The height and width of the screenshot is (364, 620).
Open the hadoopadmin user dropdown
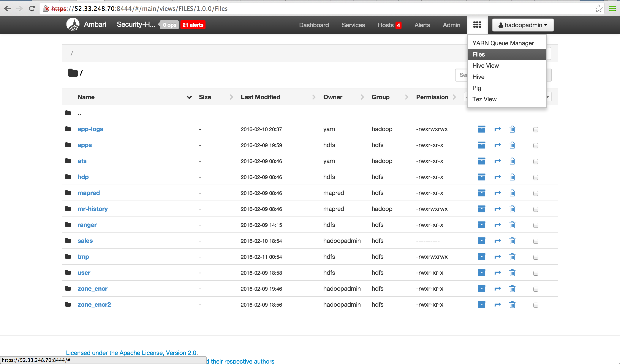tap(523, 25)
